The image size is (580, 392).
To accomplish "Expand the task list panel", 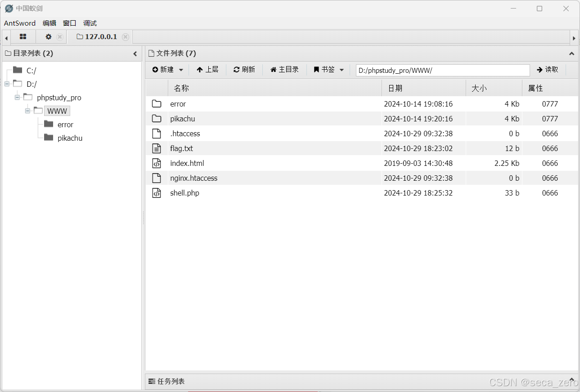I will (x=571, y=380).
